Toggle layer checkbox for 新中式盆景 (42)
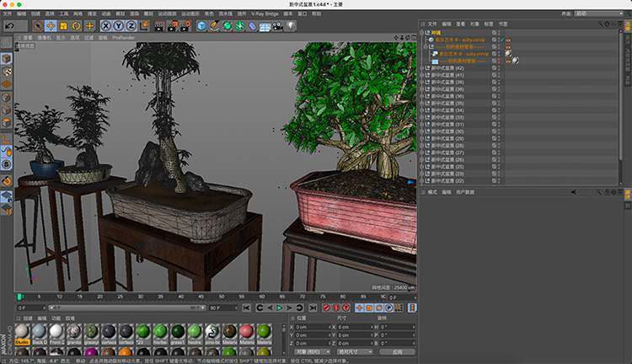Screen dimensions: 632x364 pyautogui.click(x=494, y=68)
